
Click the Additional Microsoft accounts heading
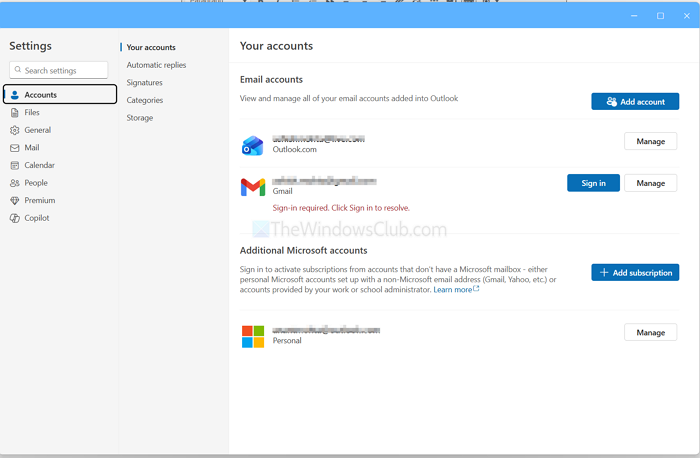[x=304, y=250]
